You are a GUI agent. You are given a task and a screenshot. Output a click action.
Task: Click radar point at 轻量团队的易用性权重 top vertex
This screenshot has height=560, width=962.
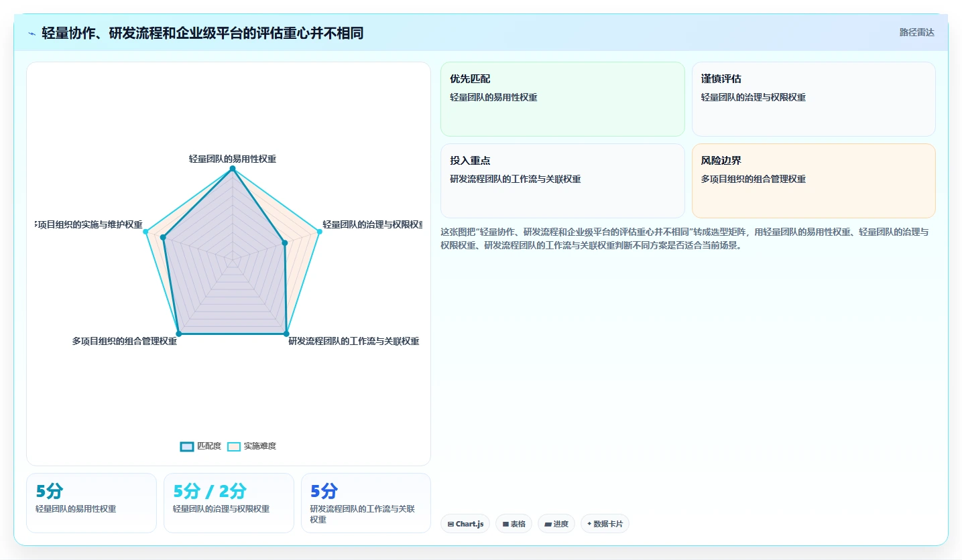pos(233,169)
